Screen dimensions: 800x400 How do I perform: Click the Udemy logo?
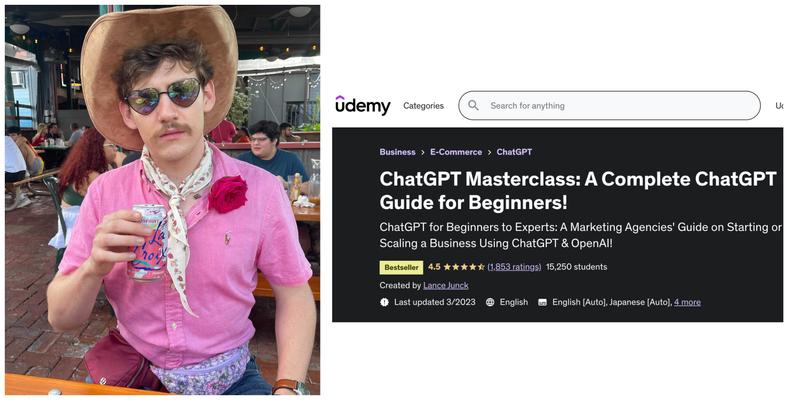click(362, 105)
